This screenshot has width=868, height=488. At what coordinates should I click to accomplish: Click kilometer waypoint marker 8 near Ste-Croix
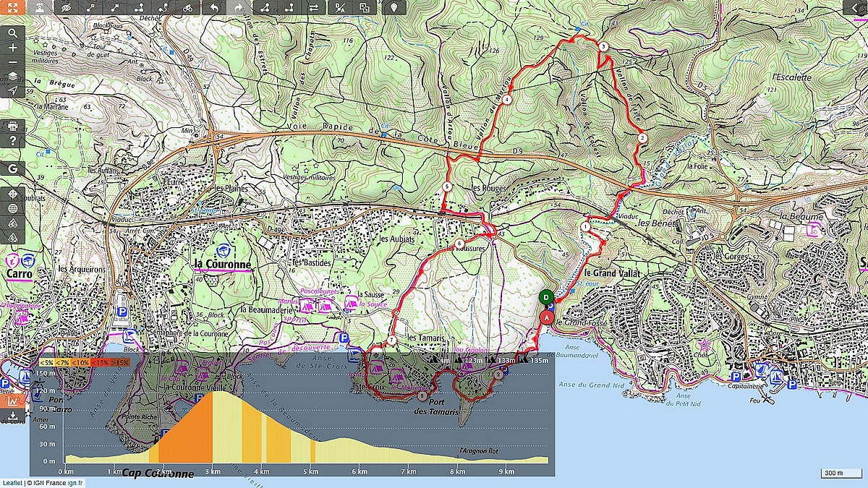(x=422, y=395)
